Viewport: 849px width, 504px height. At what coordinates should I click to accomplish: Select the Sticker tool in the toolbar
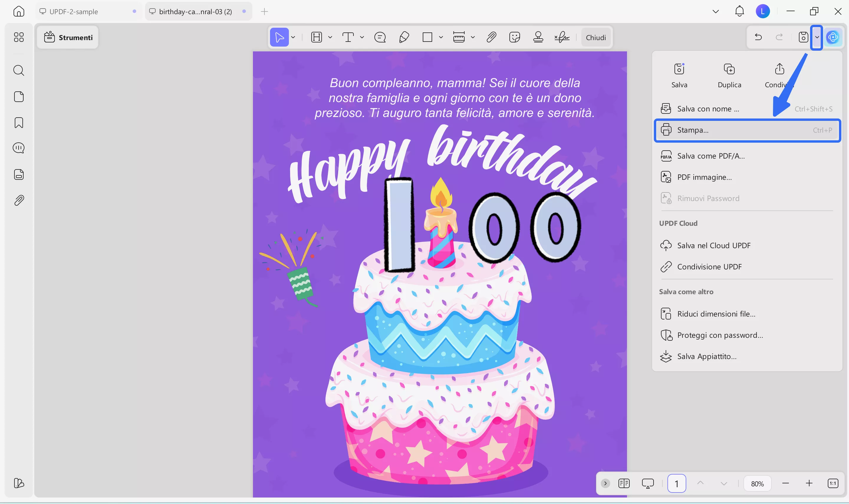[x=514, y=37]
